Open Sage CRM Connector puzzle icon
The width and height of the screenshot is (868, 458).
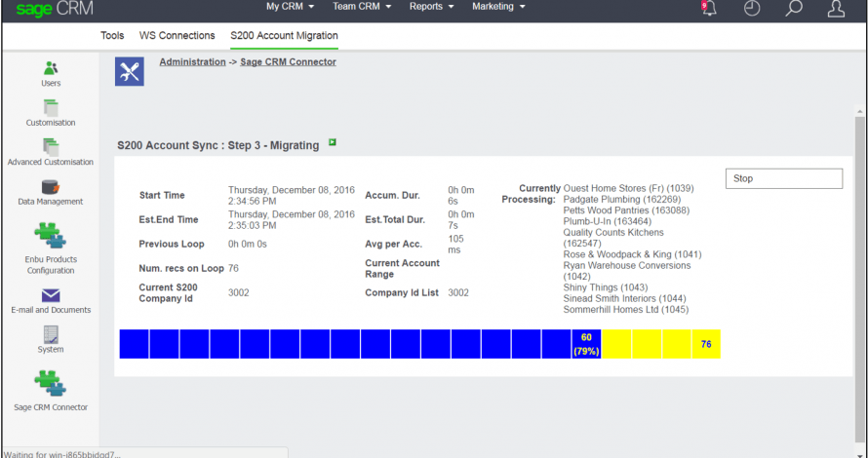coord(51,384)
